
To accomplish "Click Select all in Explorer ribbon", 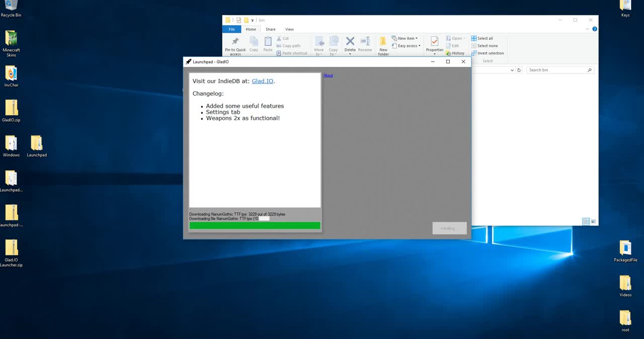I will tap(482, 38).
